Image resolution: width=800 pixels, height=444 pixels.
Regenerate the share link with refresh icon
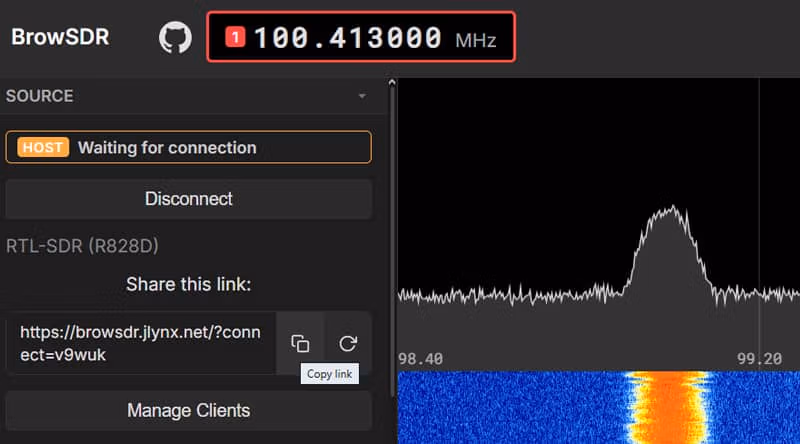(348, 343)
